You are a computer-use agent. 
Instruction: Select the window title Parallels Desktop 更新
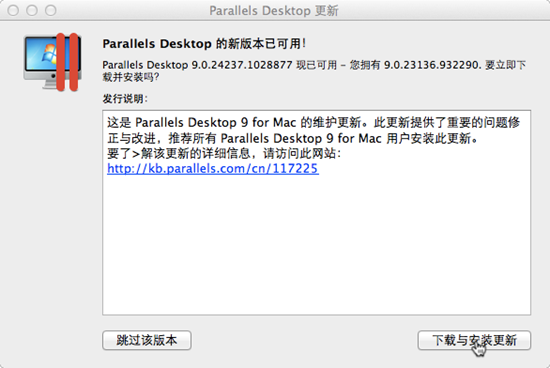pos(274,11)
